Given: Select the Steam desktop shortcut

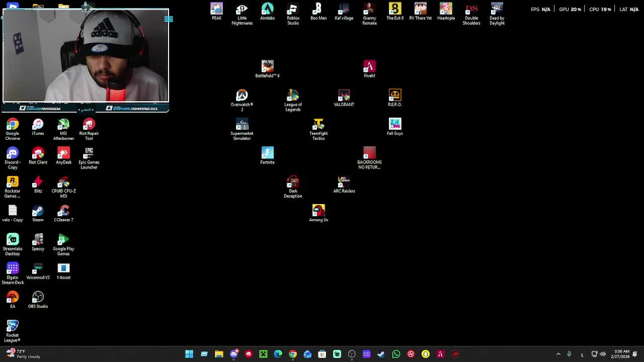Looking at the screenshot, I should point(38,213).
